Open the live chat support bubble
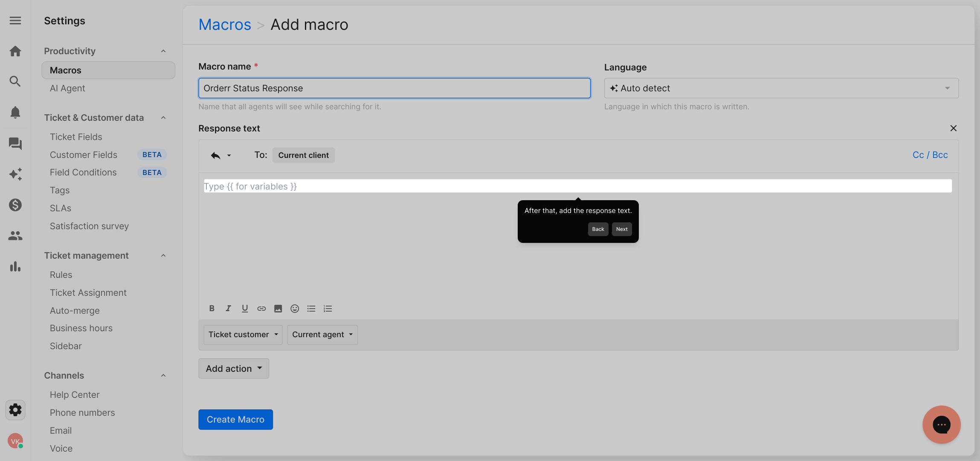The width and height of the screenshot is (980, 461). [942, 425]
